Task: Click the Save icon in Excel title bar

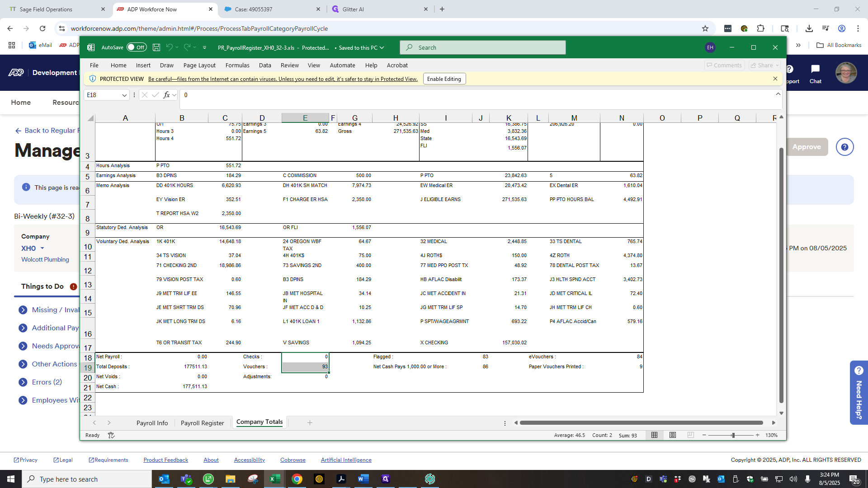Action: (x=156, y=47)
